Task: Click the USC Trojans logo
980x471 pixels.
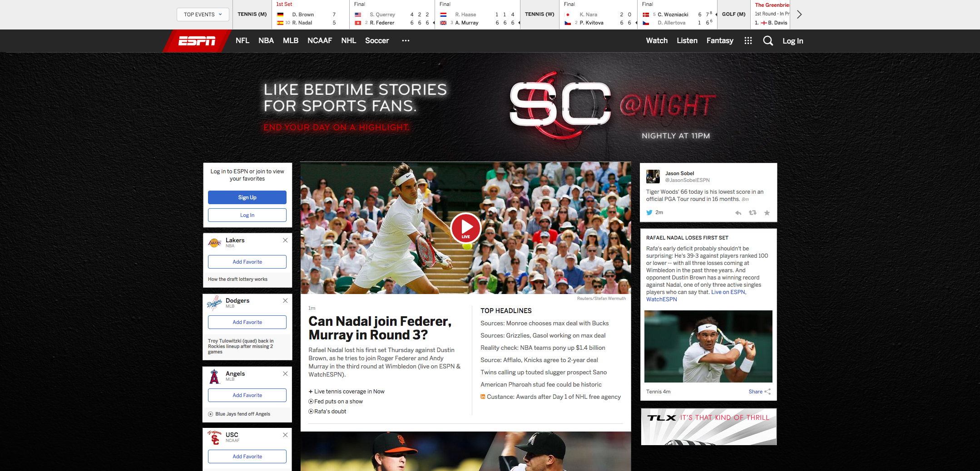Action: tap(214, 437)
